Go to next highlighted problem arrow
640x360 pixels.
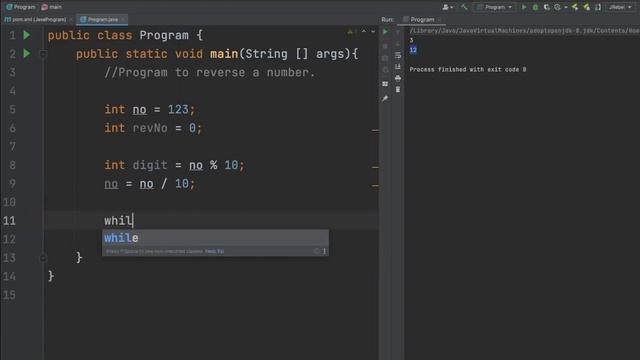(373, 31)
